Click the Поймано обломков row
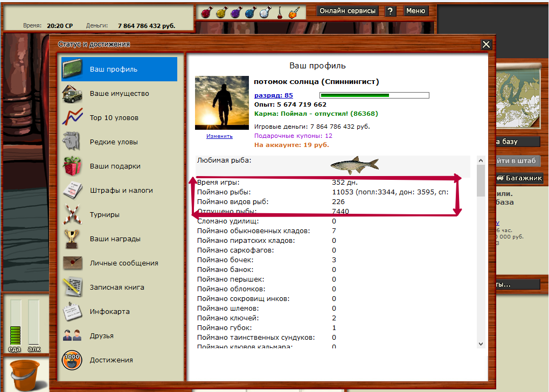This screenshot has width=549, height=392. click(x=333, y=289)
